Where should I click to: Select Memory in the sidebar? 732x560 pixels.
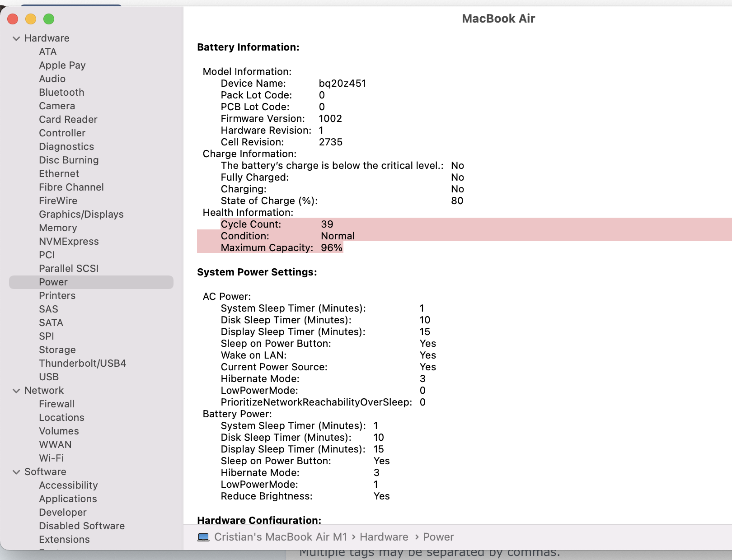point(58,228)
